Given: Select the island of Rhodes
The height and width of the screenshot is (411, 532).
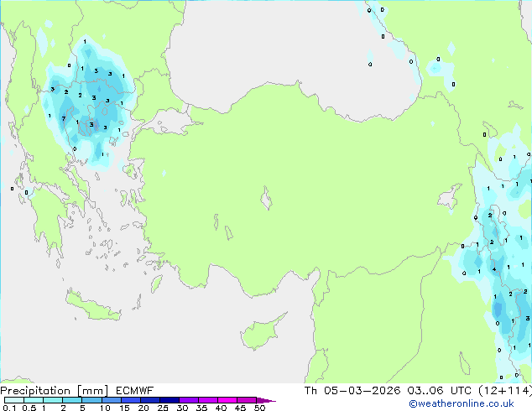Looking at the screenshot, I should point(156,284).
